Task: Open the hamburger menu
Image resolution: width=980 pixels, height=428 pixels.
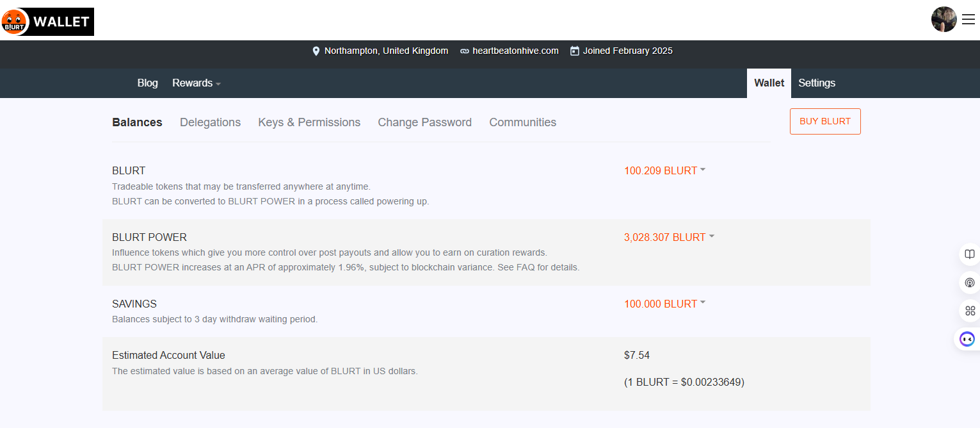Action: click(x=968, y=20)
